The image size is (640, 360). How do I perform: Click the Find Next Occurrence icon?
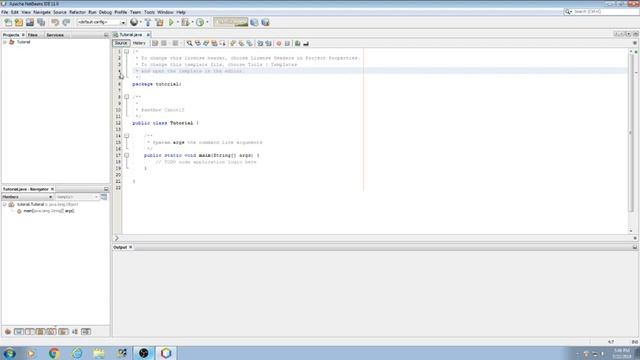(206, 43)
